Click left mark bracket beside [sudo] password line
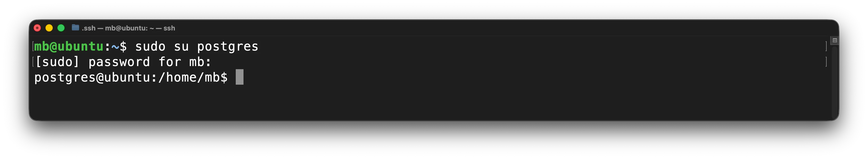868x159 pixels. pyautogui.click(x=33, y=62)
